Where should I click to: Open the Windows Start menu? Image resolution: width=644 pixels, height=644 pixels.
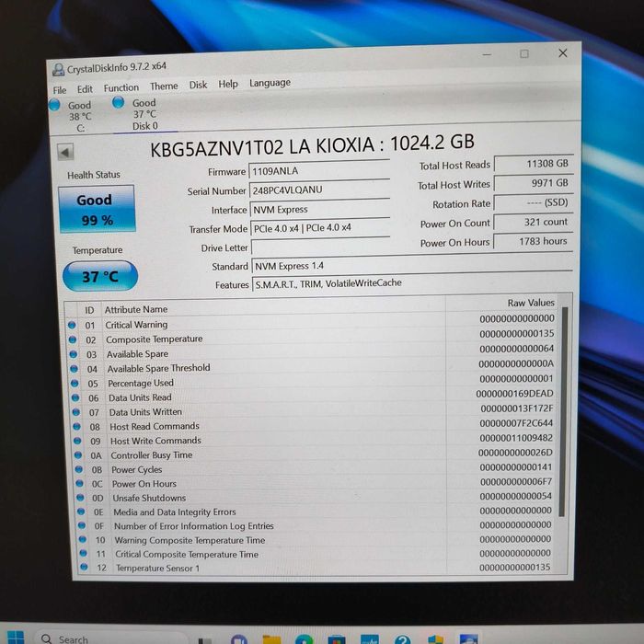pyautogui.click(x=16, y=638)
